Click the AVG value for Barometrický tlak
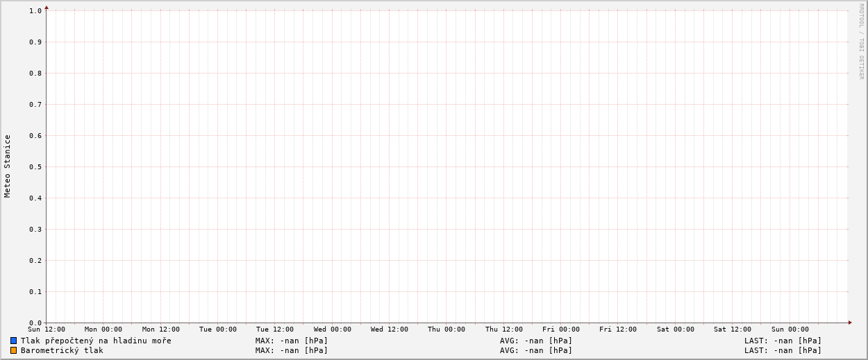 point(536,350)
